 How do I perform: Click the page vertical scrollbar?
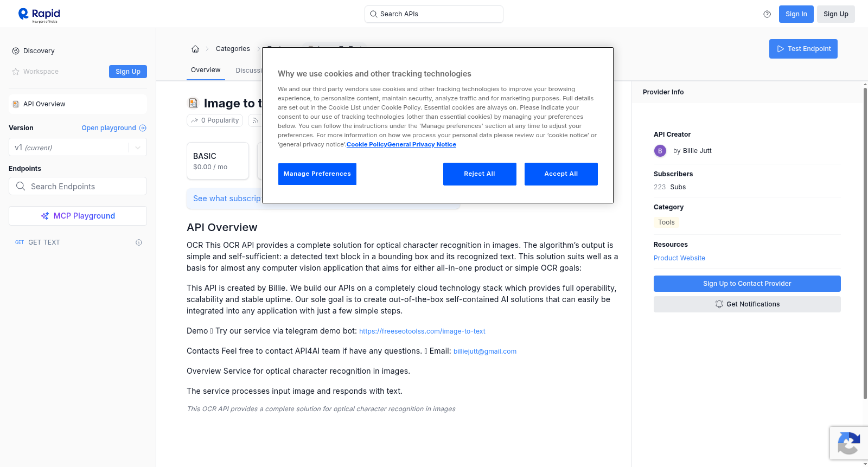(x=865, y=243)
